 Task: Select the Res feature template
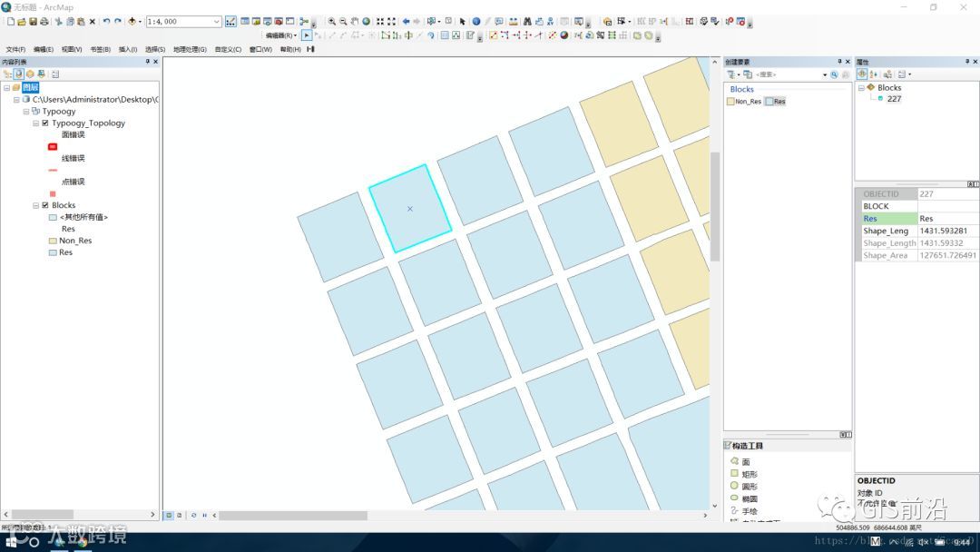tap(776, 102)
